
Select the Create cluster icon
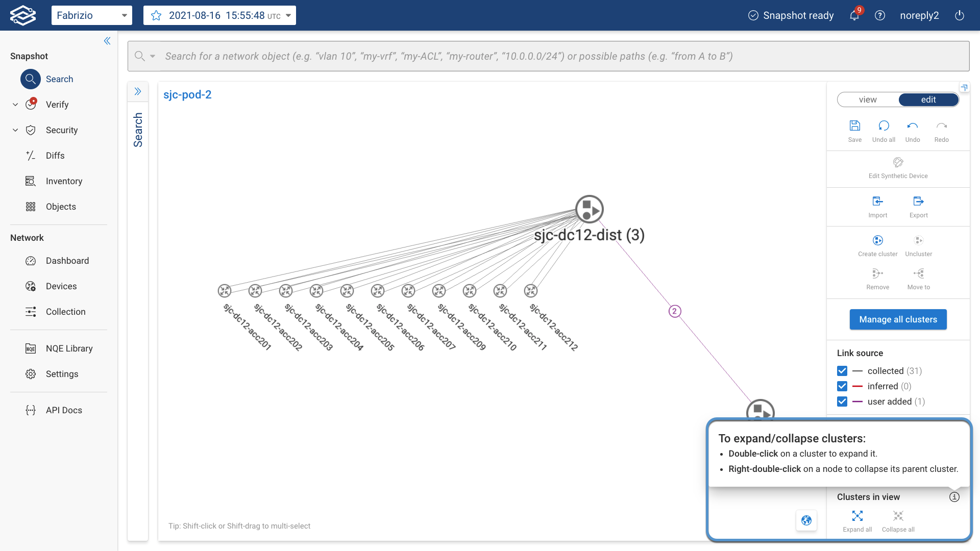[877, 240]
